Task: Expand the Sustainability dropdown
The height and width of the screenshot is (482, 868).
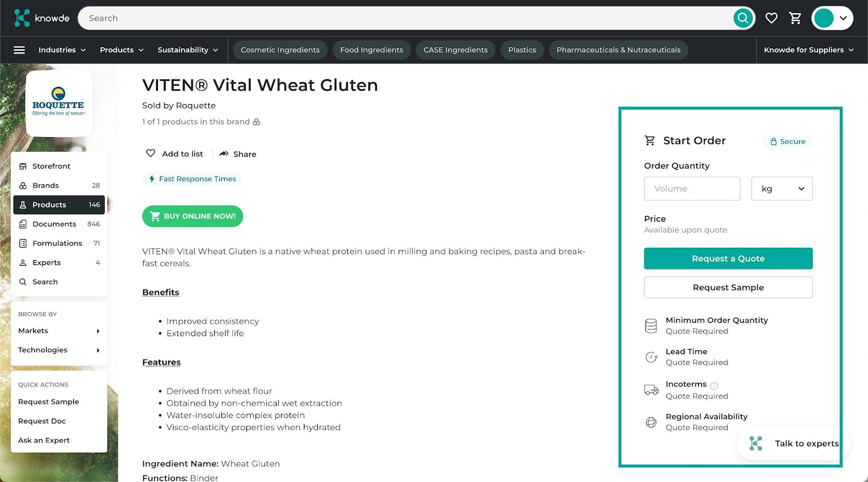Action: click(x=188, y=50)
